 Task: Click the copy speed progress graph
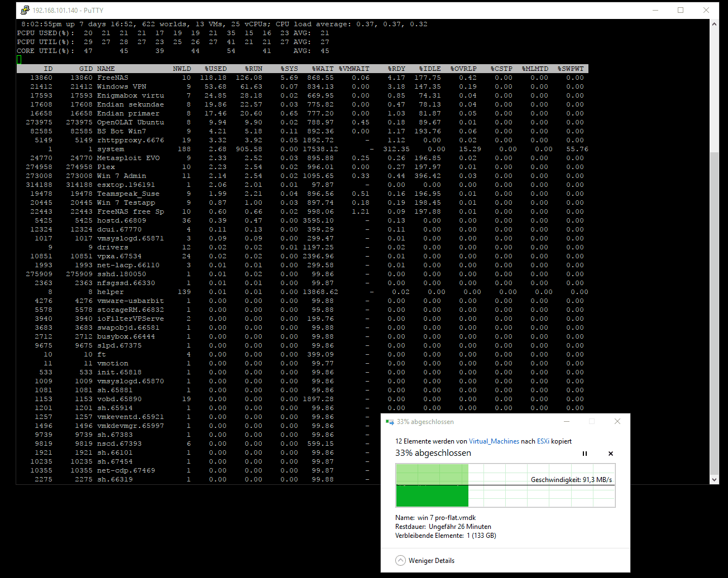coord(505,485)
